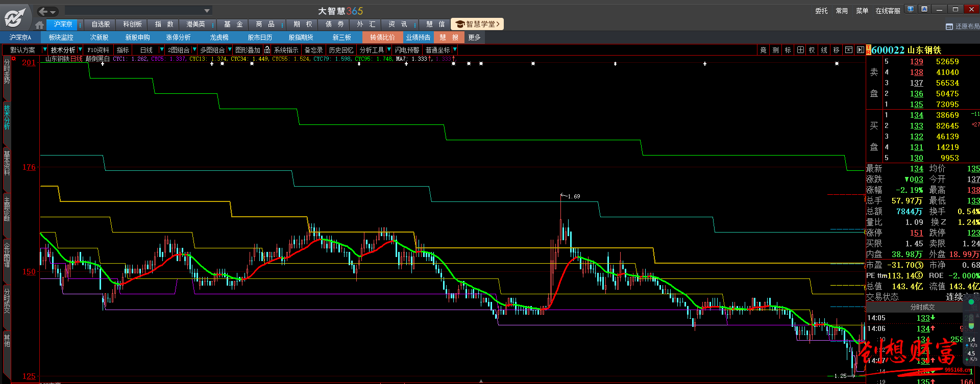This screenshot has height=384, width=980.
Task: Click the grid layout icon
Action: pos(800,50)
